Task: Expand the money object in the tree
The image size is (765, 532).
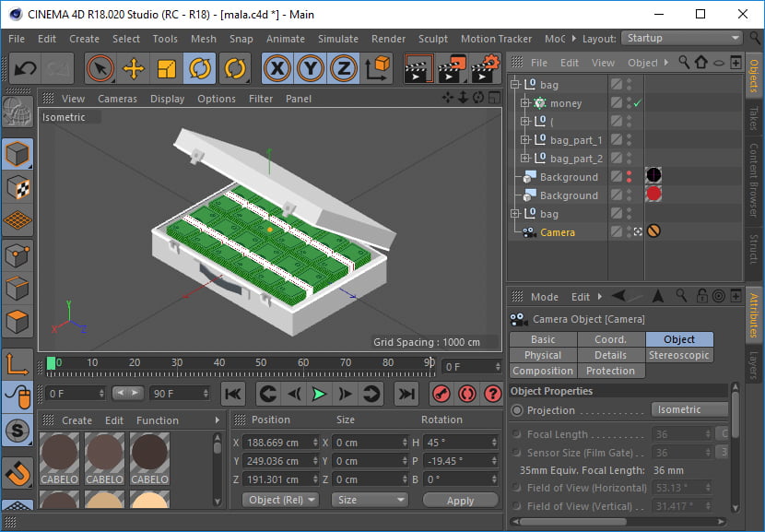Action: point(525,103)
